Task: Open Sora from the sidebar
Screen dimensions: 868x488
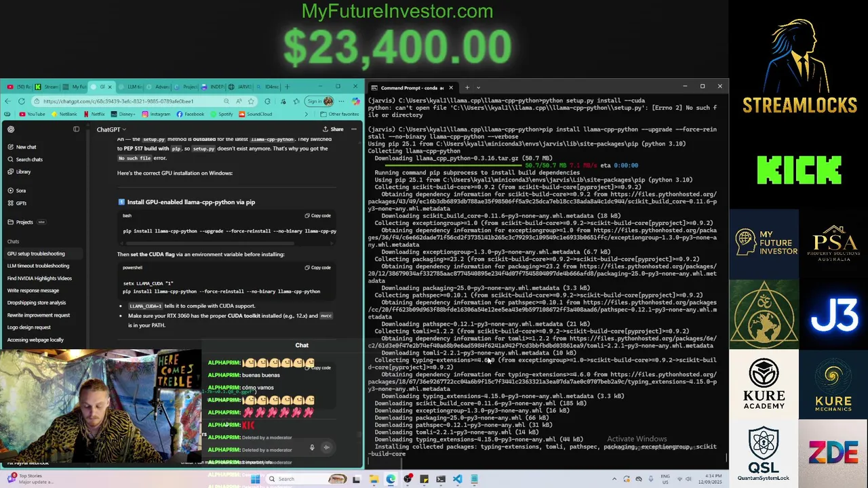Action: (20, 190)
